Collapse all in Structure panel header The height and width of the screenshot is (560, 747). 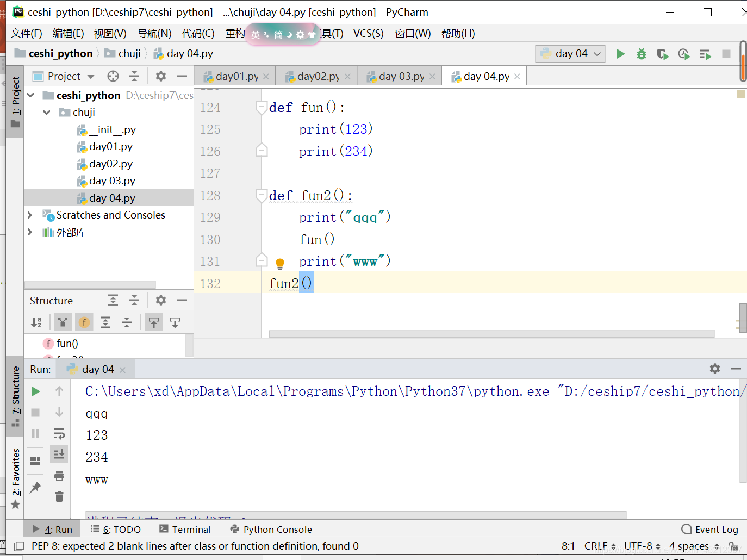(134, 300)
